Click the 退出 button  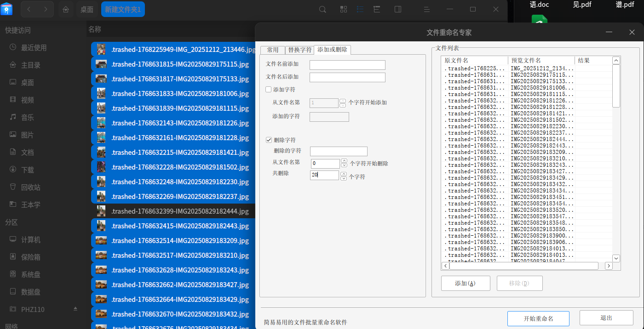[607, 318]
